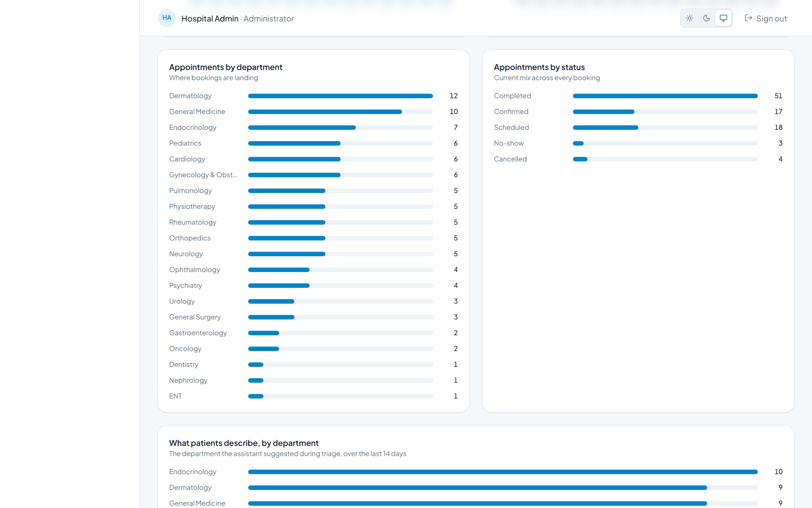Select General Medicine department label
812x508 pixels.
coord(197,111)
